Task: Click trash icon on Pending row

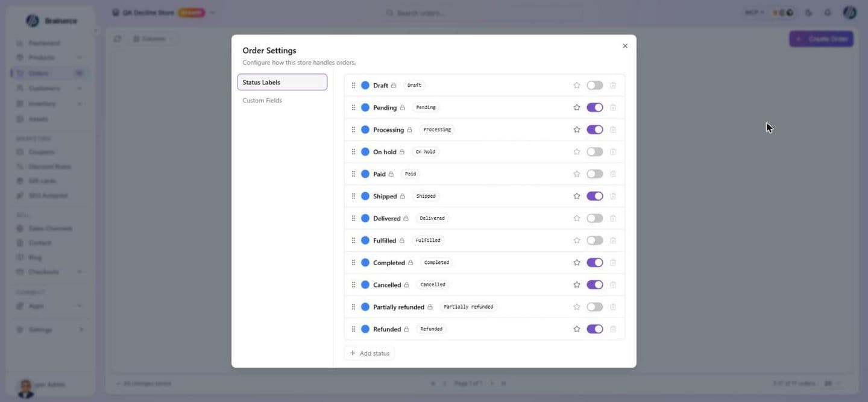Action: click(613, 107)
